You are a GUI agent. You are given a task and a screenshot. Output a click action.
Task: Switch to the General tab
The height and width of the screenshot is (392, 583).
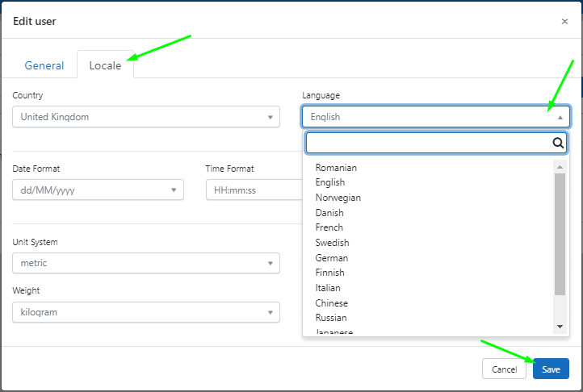(x=44, y=65)
